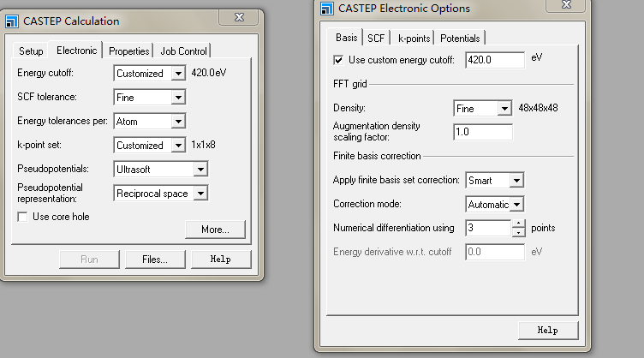Click the custom energy cutoff input field
644x358 pixels.
(x=495, y=60)
